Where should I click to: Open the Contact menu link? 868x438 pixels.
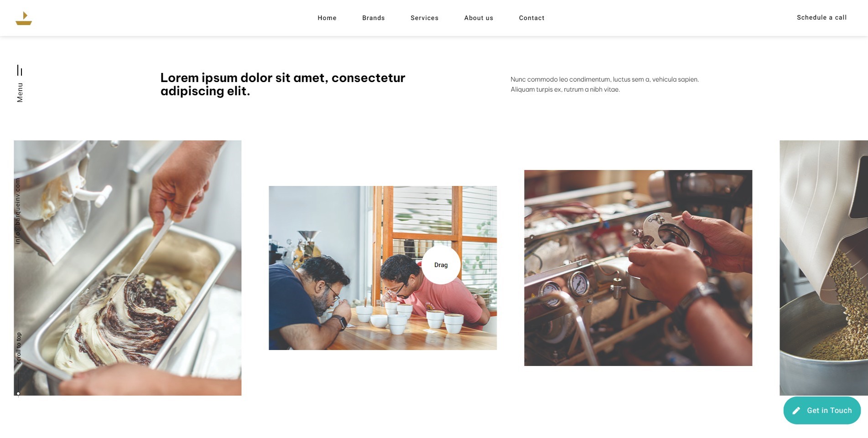click(531, 18)
